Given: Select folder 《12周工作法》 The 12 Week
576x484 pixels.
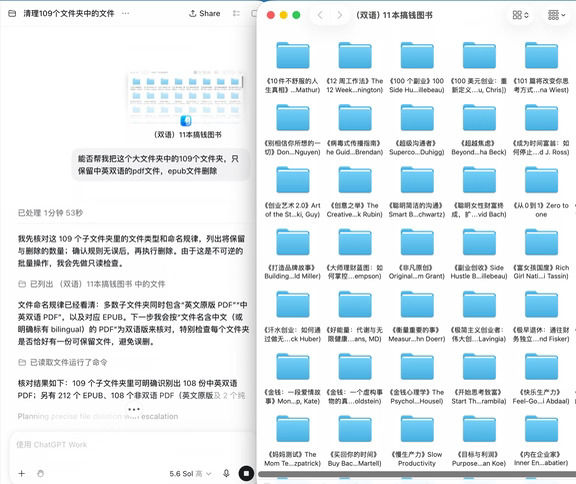Looking at the screenshot, I should (355, 55).
